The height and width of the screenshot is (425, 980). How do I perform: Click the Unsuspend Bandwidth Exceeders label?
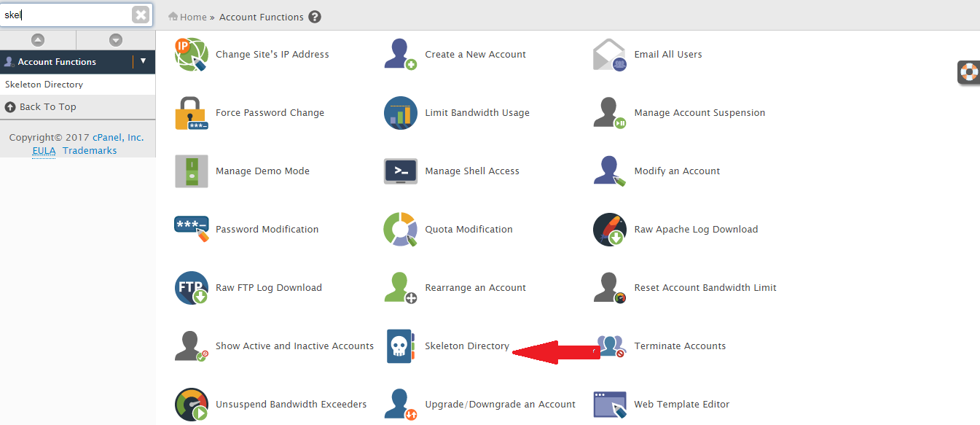291,405
